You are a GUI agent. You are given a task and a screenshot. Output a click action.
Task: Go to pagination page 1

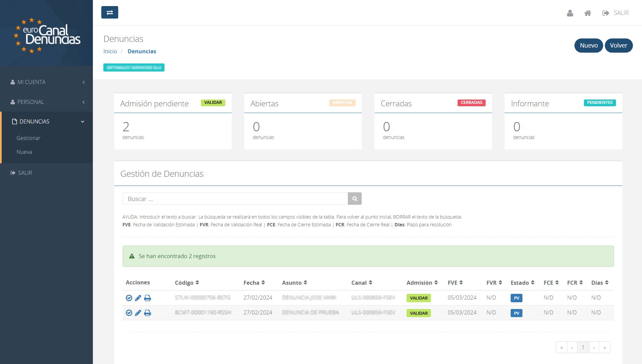(x=583, y=347)
